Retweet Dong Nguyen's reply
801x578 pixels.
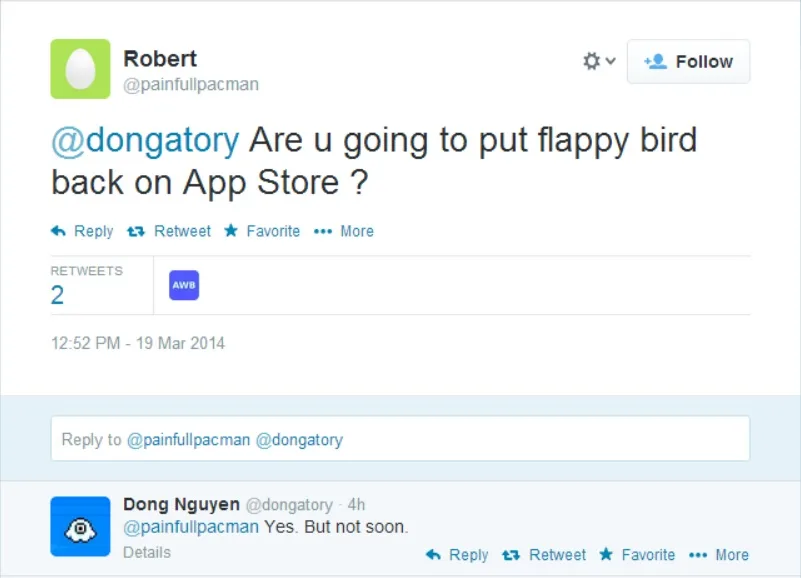pos(544,554)
